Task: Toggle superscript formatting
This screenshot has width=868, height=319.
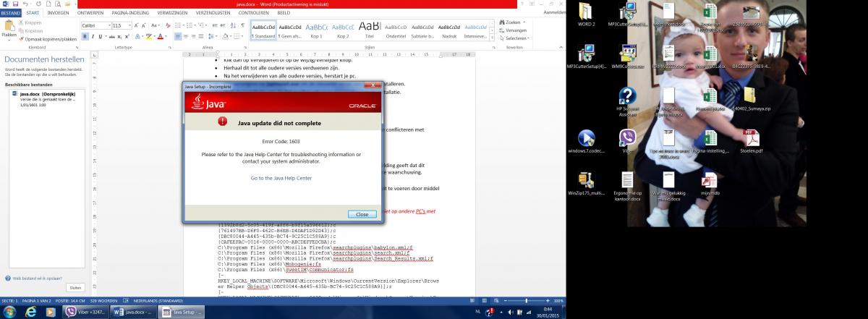Action: 127,36
